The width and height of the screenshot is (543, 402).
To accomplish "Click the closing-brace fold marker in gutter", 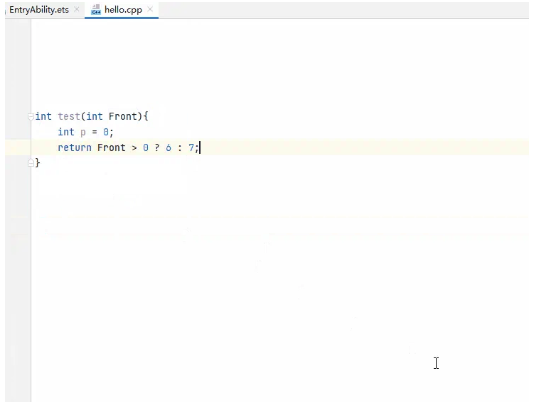I will 30,162.
